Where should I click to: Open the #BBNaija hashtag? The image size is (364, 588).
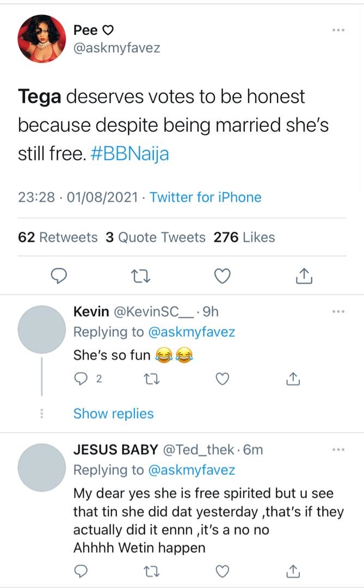coord(130,154)
